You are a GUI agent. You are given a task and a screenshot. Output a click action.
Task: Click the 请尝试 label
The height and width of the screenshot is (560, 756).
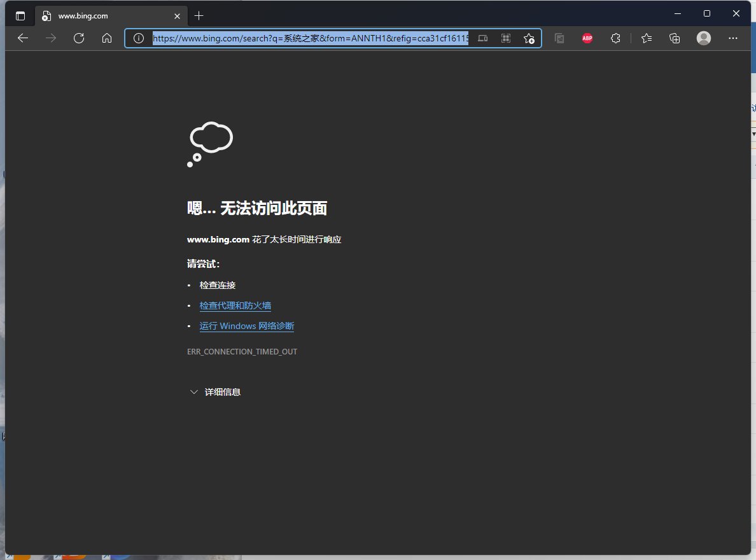coord(203,264)
